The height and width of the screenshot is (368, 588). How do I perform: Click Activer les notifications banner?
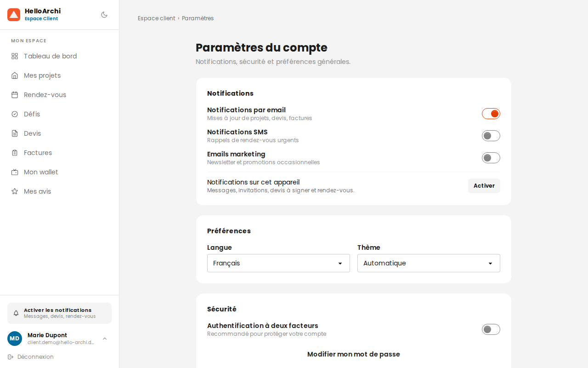pos(59,313)
